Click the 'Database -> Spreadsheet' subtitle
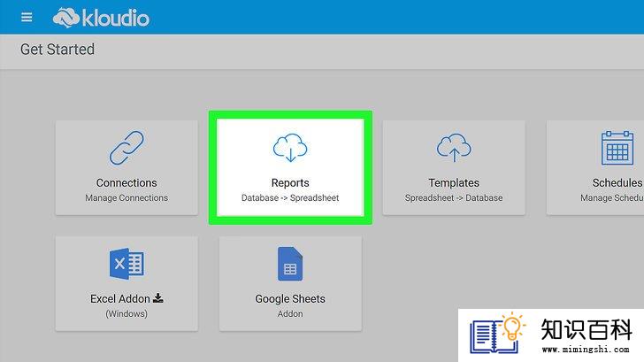 pyautogui.click(x=290, y=198)
